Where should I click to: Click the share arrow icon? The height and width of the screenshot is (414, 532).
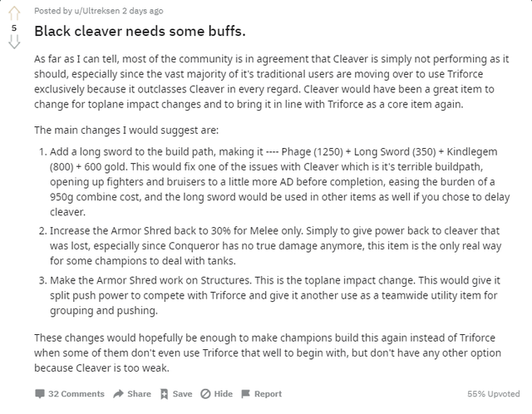120,394
